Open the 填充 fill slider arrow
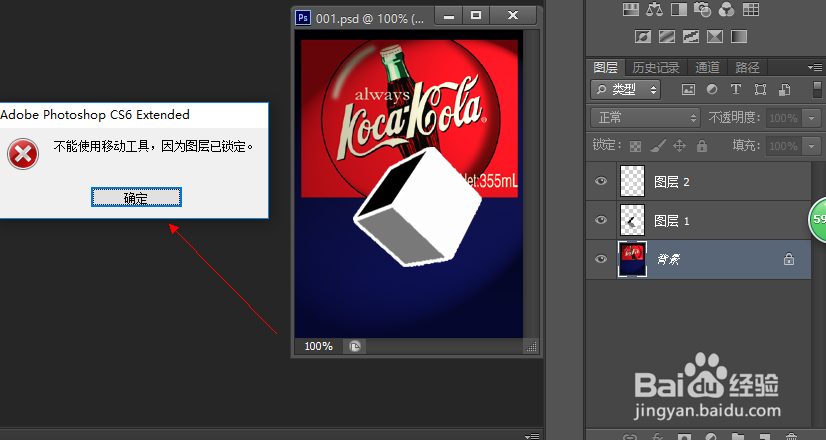826x440 pixels. coord(811,146)
